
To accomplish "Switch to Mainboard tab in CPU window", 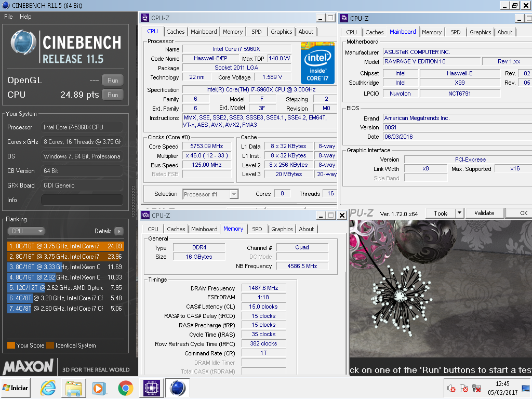I will [204, 32].
